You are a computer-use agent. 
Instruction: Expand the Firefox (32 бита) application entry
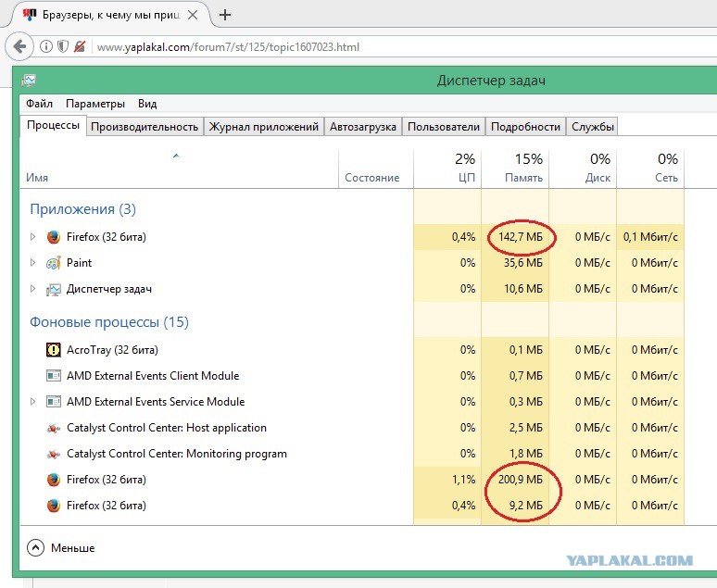pyautogui.click(x=32, y=237)
